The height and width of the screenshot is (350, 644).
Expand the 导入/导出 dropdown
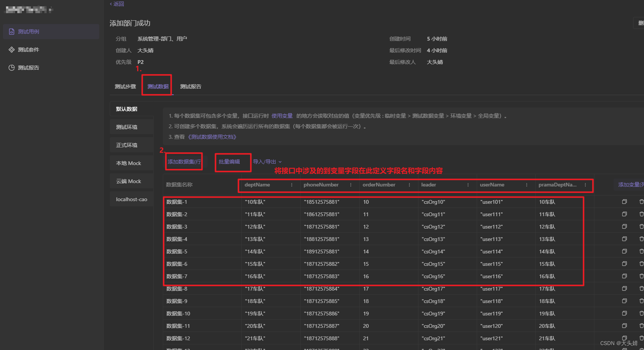266,161
